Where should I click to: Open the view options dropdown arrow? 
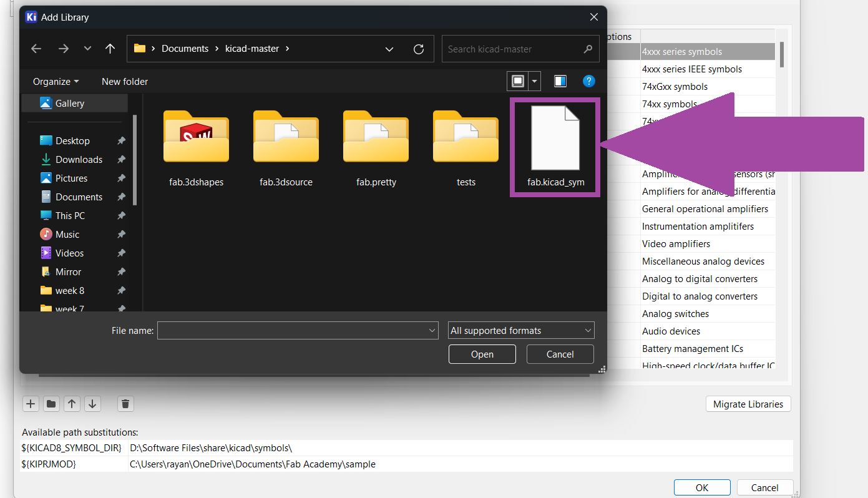click(x=534, y=81)
